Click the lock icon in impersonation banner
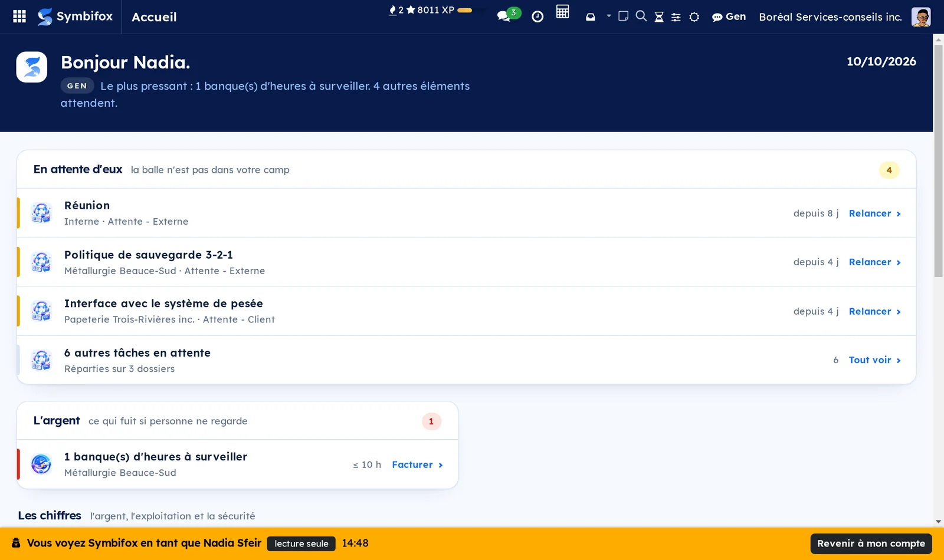The width and height of the screenshot is (944, 560). click(16, 543)
